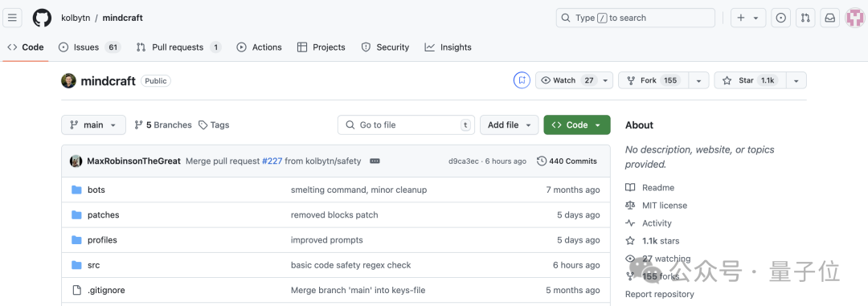The width and height of the screenshot is (868, 306).
Task: Click the bookmark icon beside Watch
Action: [522, 80]
